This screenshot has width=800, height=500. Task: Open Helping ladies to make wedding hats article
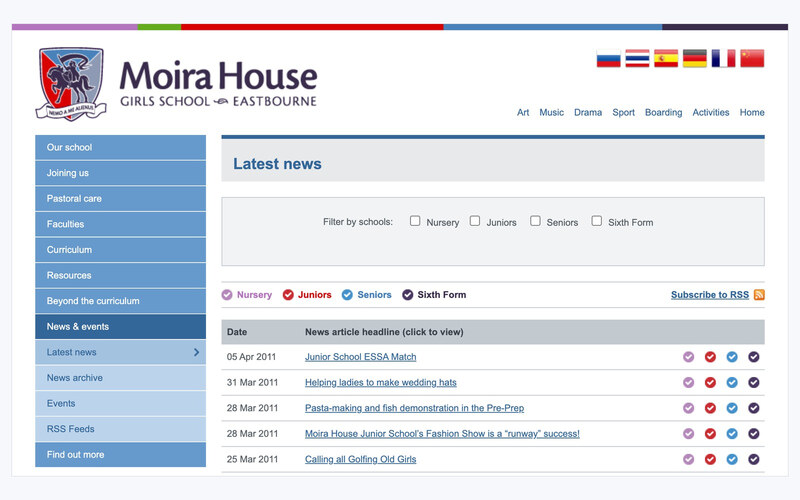point(381,383)
